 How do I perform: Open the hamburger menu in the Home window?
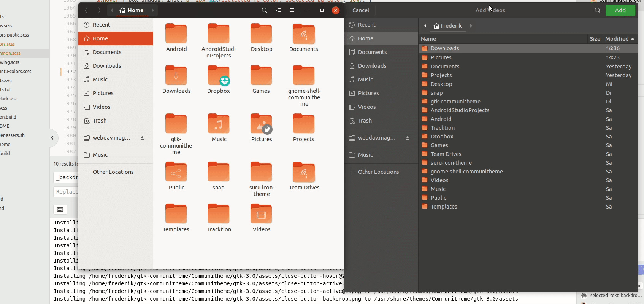tap(292, 10)
